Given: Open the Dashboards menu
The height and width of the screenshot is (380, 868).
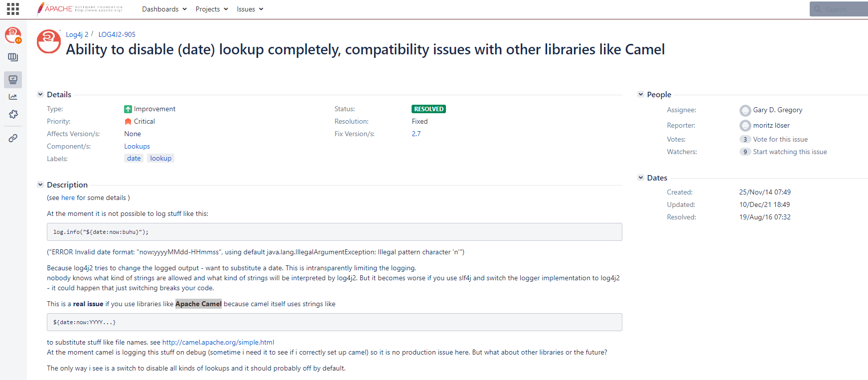Looking at the screenshot, I should pyautogui.click(x=164, y=9).
